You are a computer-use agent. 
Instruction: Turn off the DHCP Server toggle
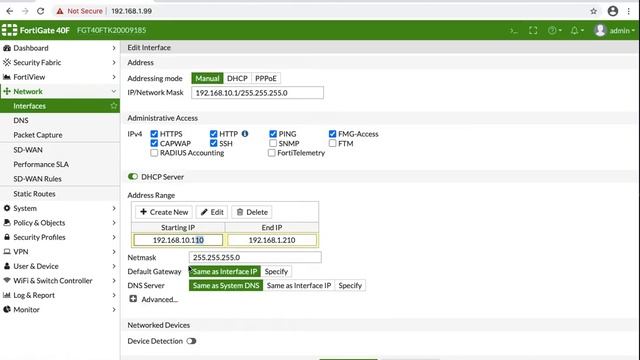coord(133,177)
